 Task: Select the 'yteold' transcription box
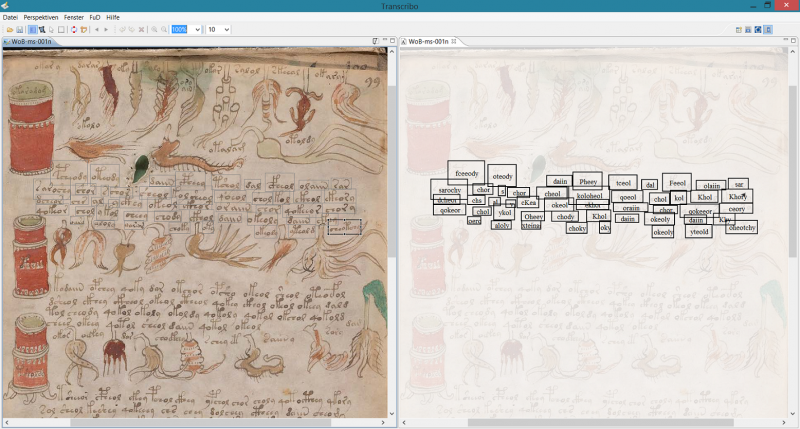tap(698, 231)
